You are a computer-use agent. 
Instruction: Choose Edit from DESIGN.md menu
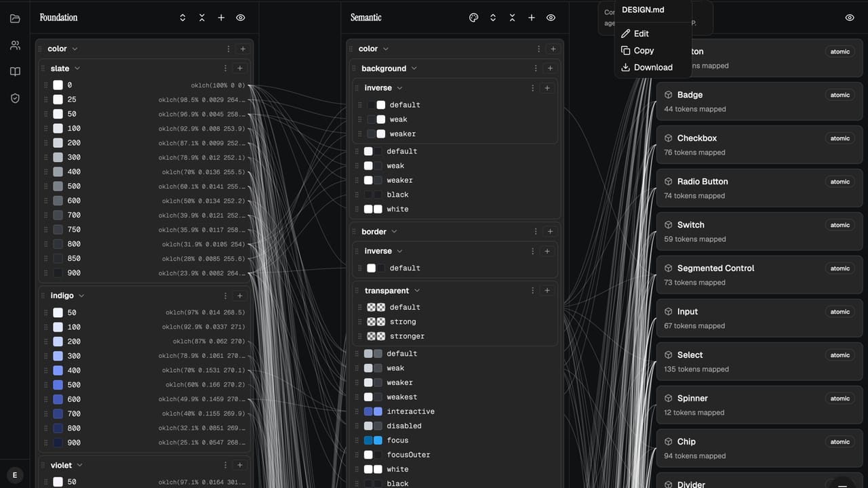tap(653, 33)
